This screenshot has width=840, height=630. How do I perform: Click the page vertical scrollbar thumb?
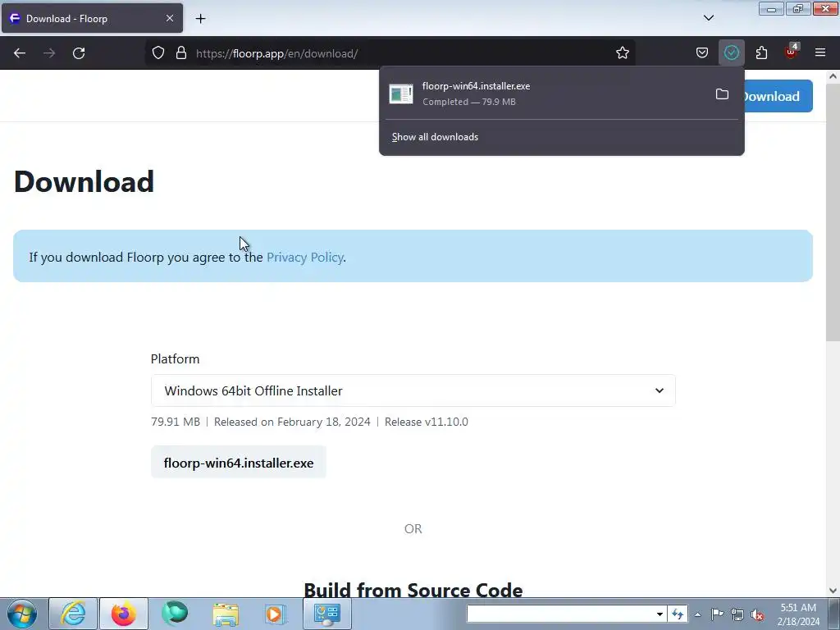pos(833,212)
